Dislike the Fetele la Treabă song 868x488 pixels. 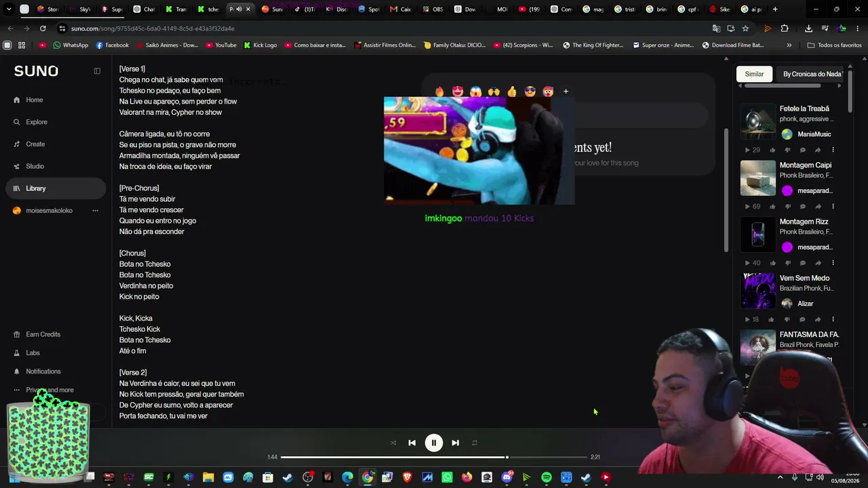(787, 150)
